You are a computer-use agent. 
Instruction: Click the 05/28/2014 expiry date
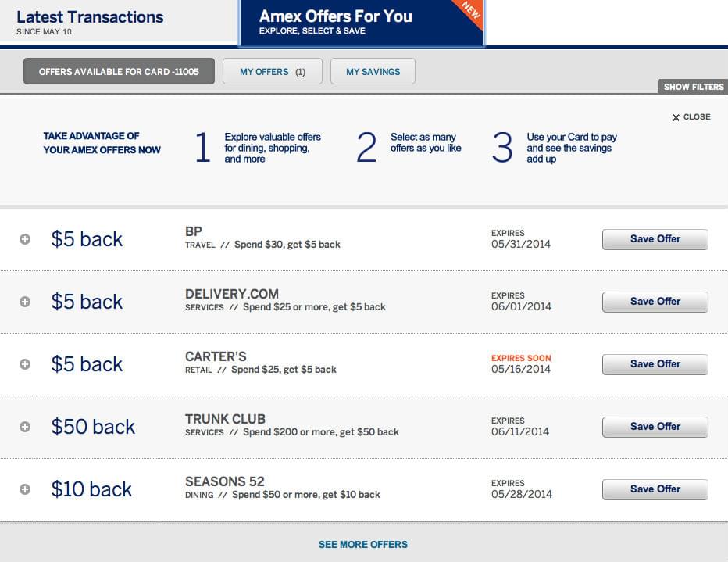[522, 494]
